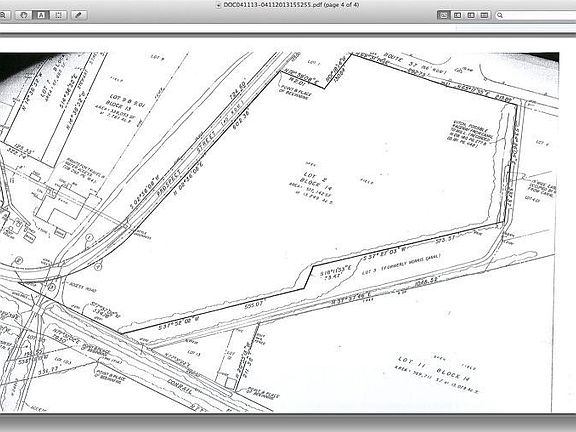
Task: Click the 'CONRAIL' label on the map
Action: [180, 387]
